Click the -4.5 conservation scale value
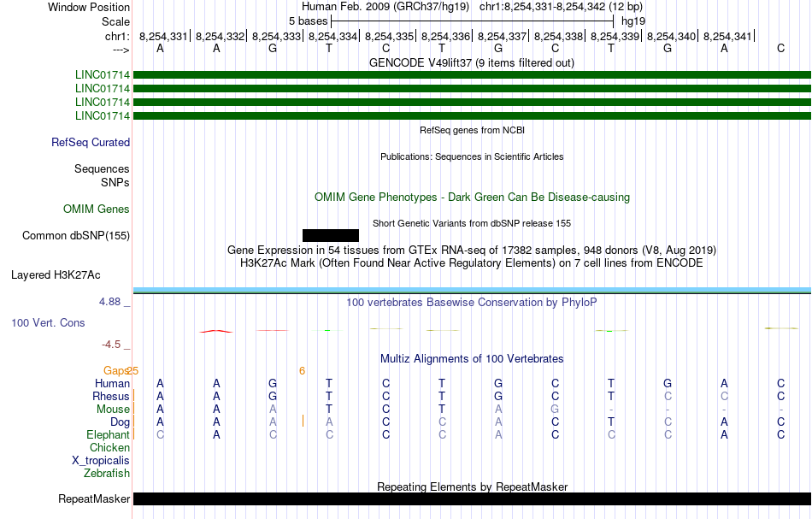The height and width of the screenshot is (519, 812). (111, 345)
